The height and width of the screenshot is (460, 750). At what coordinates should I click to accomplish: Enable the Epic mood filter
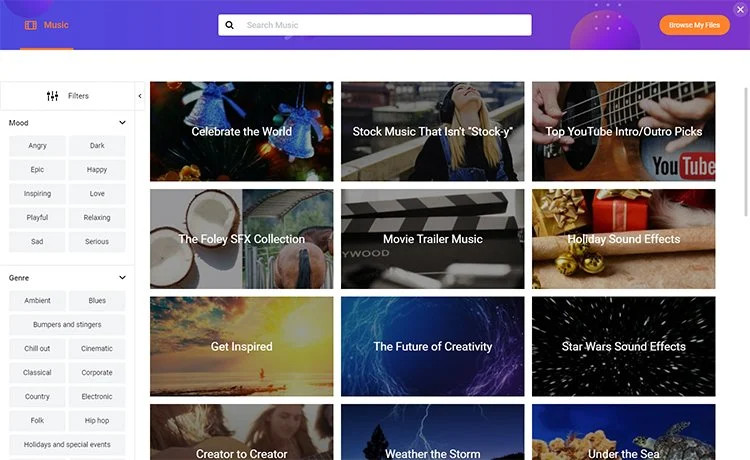[37, 170]
